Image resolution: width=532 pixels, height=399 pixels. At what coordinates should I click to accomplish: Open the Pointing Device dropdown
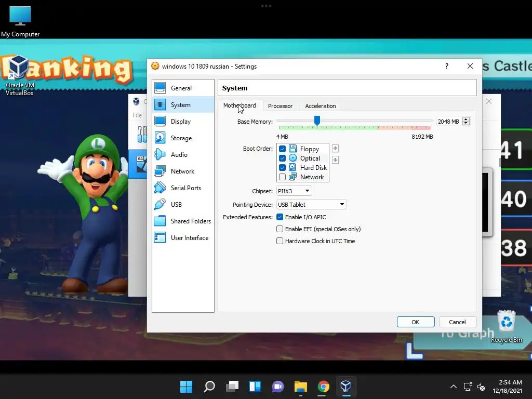tap(312, 204)
